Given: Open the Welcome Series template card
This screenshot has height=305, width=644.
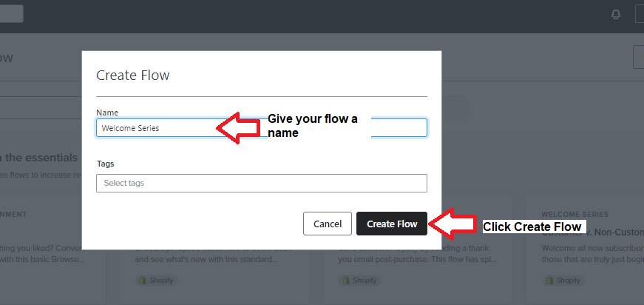Looking at the screenshot, I should coord(586,251).
